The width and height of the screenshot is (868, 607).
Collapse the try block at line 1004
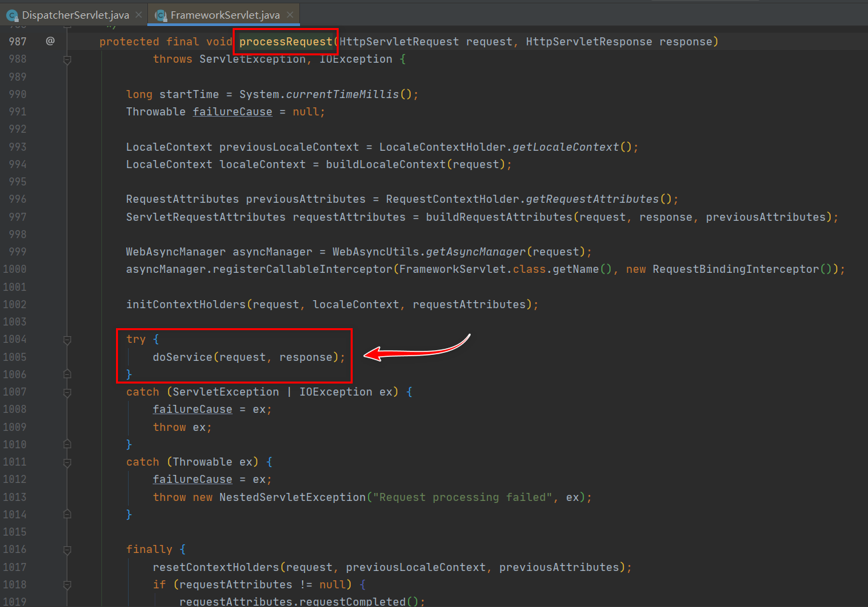point(67,340)
